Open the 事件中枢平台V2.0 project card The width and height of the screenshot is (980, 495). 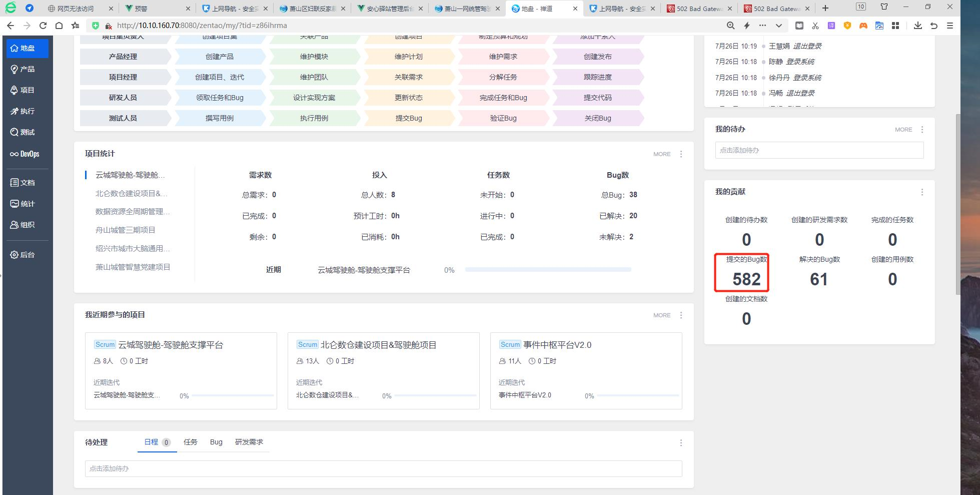pyautogui.click(x=557, y=345)
